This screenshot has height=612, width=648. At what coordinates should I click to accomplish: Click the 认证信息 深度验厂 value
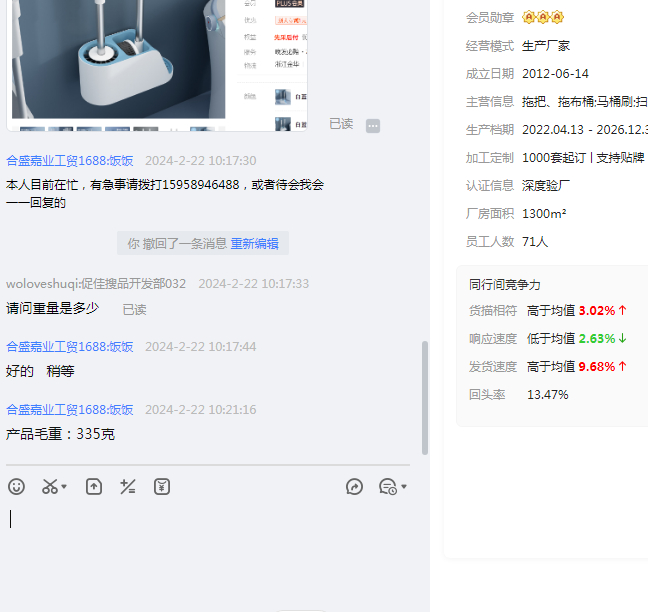(546, 186)
